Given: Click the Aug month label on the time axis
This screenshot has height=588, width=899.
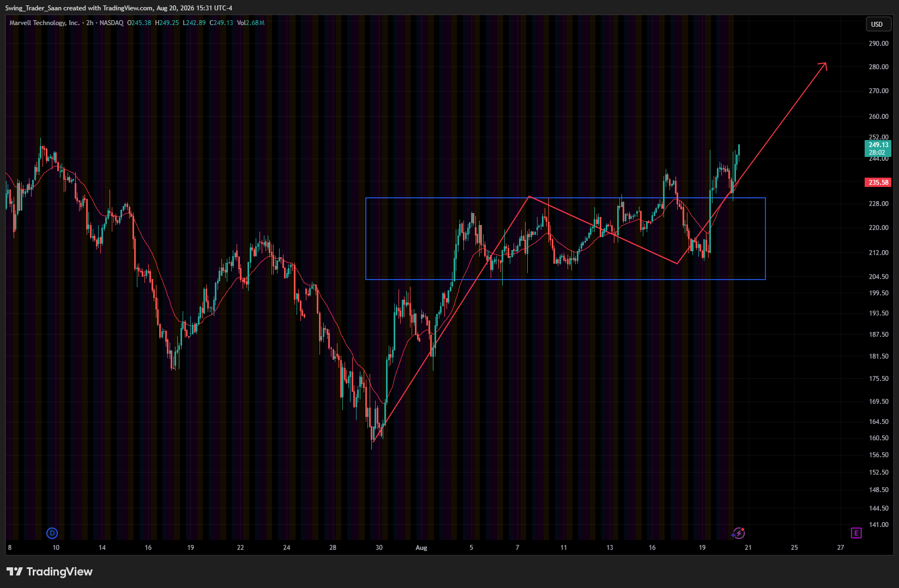Looking at the screenshot, I should (421, 548).
